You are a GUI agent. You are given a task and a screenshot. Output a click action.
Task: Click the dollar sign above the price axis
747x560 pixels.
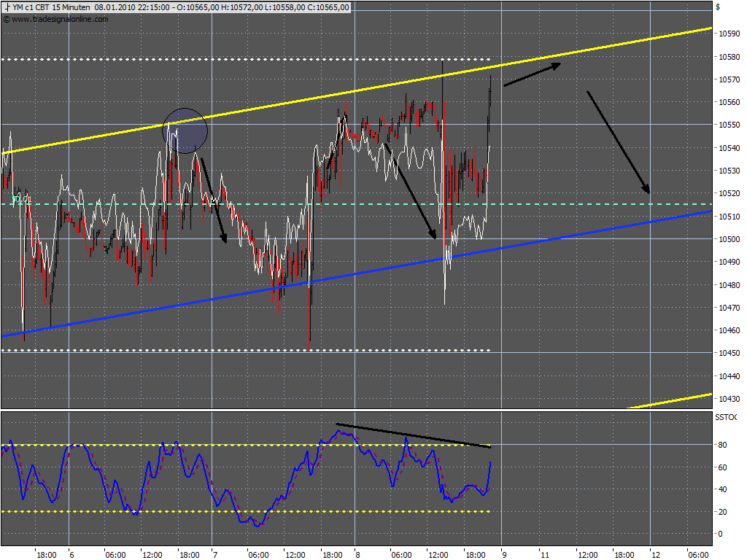pos(718,7)
